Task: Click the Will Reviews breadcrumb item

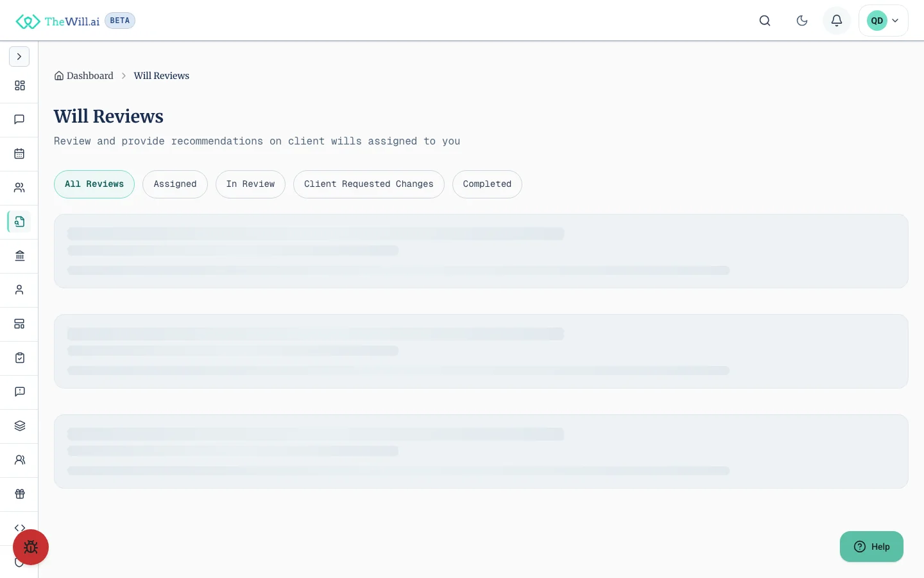Action: (162, 76)
